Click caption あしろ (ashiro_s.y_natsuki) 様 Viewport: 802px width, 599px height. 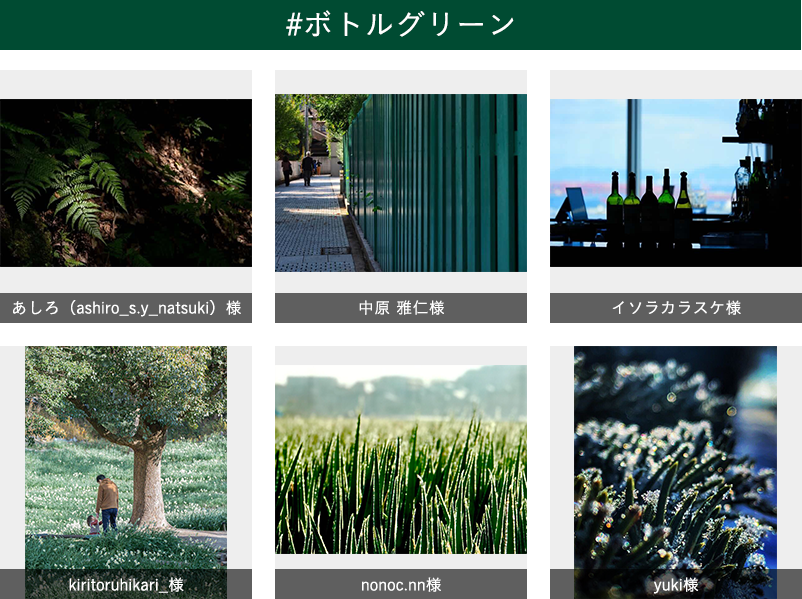pyautogui.click(x=126, y=308)
